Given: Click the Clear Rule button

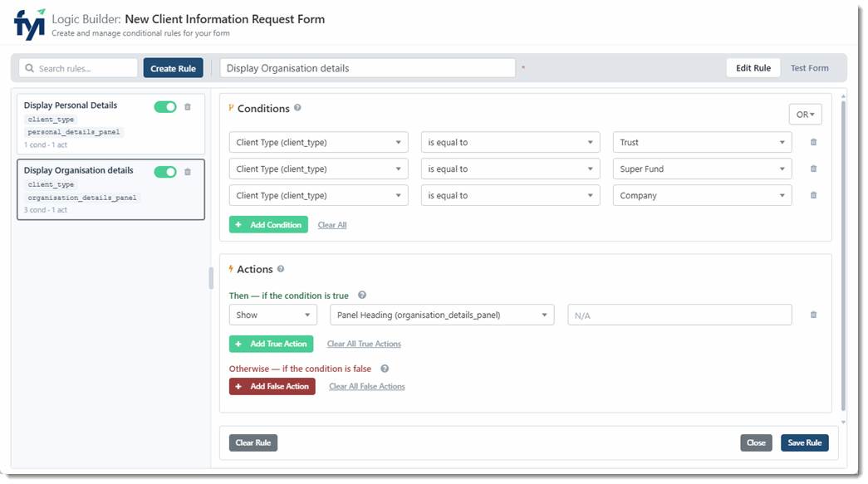Looking at the screenshot, I should 253,442.
